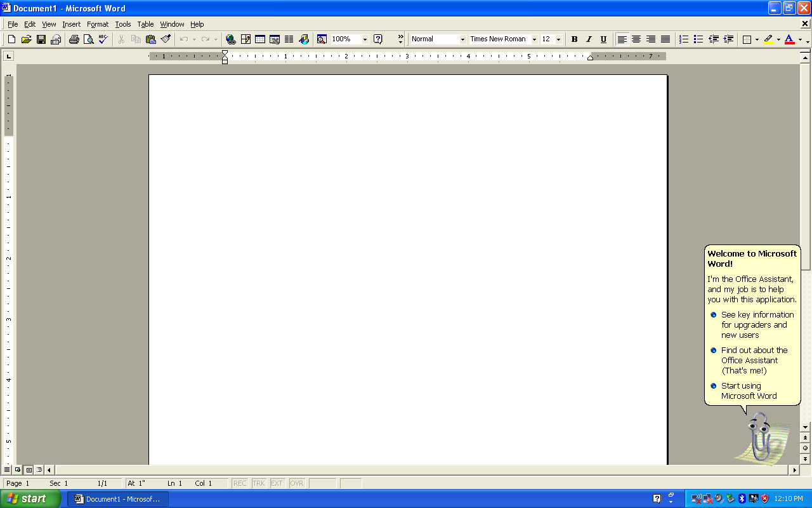Open the Times New Roman font dropdown
The height and width of the screenshot is (508, 812).
[x=534, y=39]
